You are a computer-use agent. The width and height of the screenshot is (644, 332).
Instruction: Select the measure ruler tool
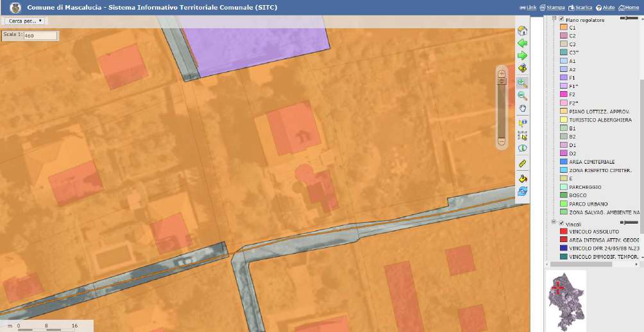pos(522,164)
